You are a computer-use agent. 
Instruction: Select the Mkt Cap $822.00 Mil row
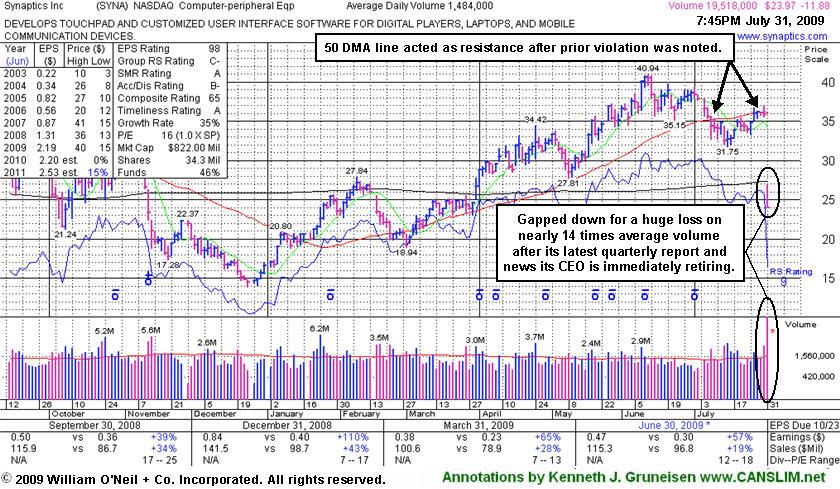click(168, 147)
